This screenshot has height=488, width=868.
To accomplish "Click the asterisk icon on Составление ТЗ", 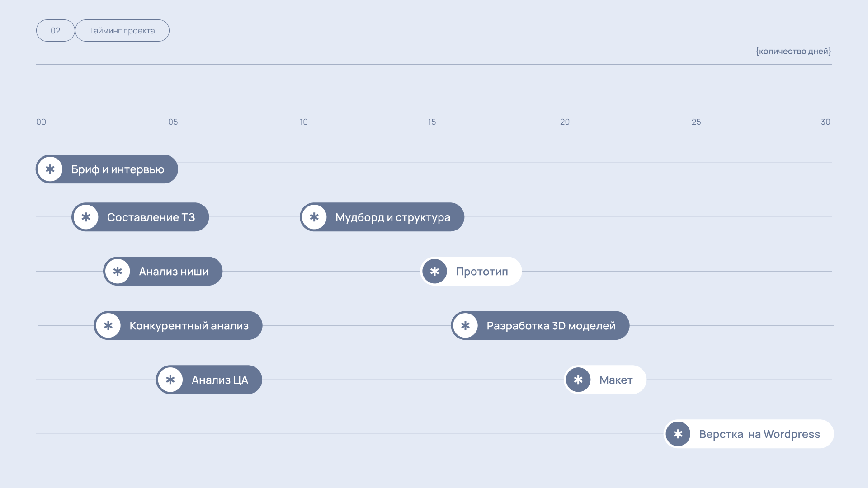I will [x=86, y=217].
